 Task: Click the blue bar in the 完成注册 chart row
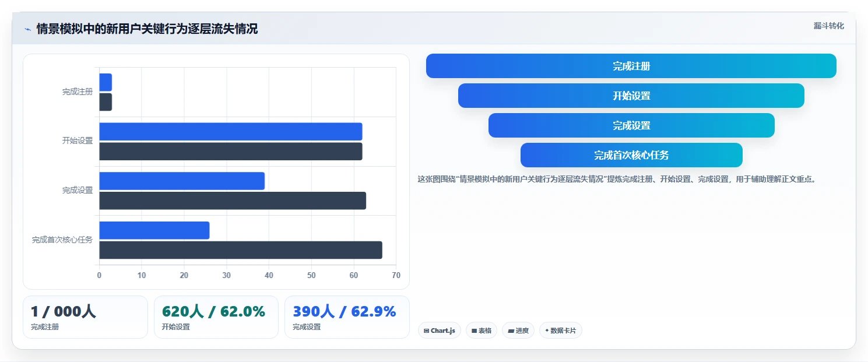[106, 82]
